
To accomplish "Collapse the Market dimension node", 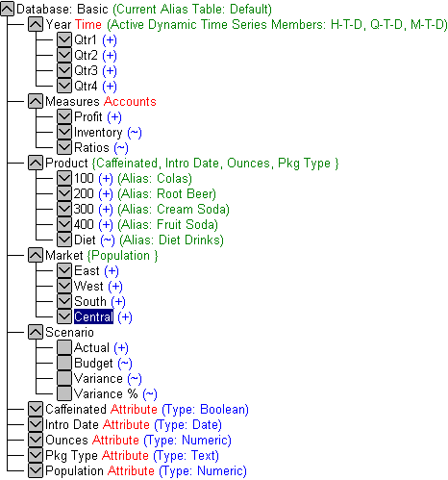I will tap(36, 255).
